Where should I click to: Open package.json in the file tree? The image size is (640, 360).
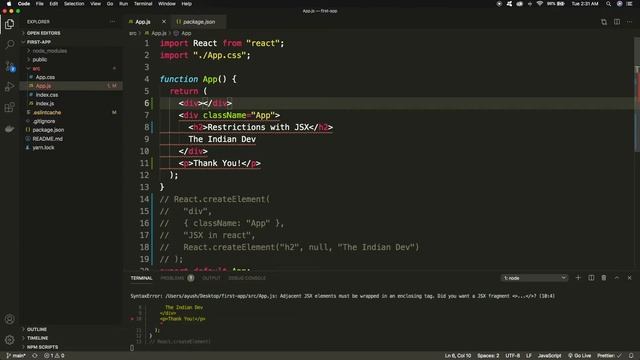48,130
